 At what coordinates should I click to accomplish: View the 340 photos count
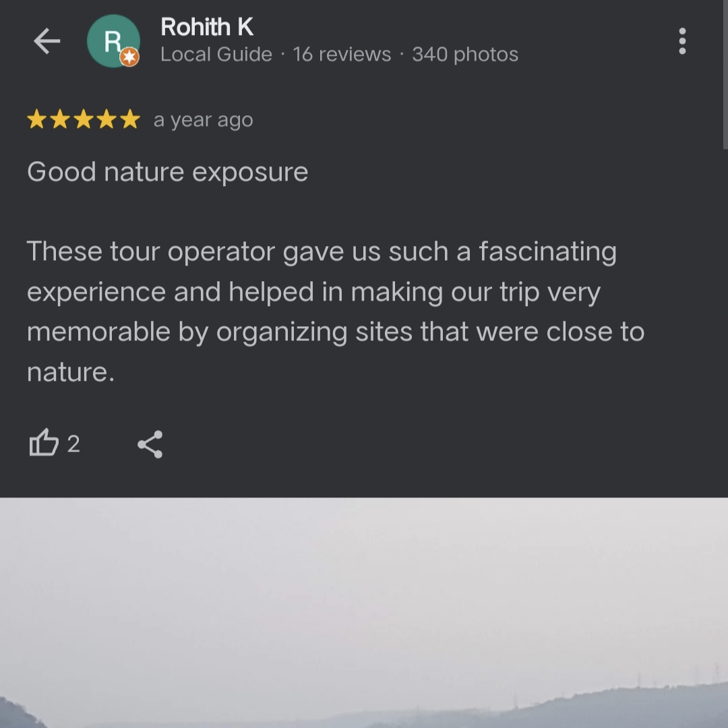point(465,55)
